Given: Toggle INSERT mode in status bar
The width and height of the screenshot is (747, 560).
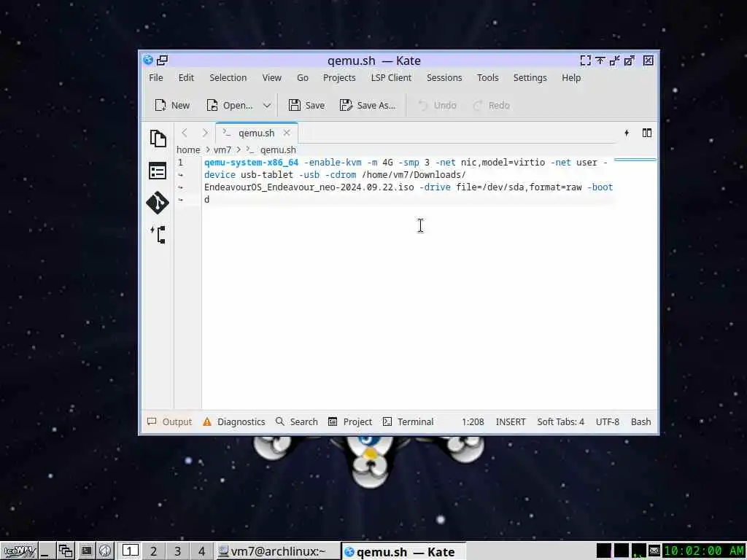Looking at the screenshot, I should coord(510,422).
